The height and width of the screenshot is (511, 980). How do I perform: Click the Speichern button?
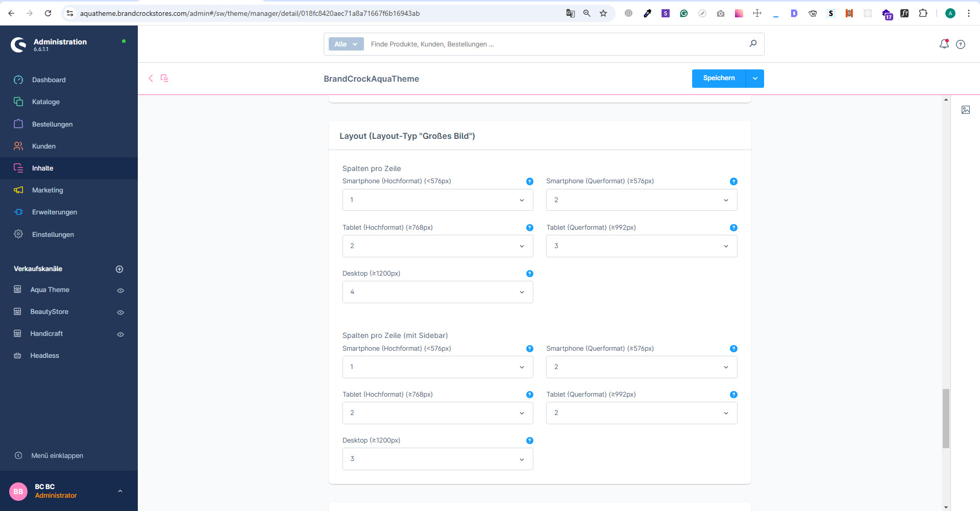(x=719, y=79)
